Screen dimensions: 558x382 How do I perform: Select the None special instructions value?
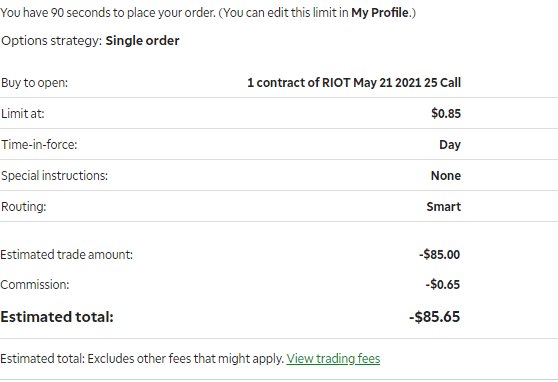446,176
